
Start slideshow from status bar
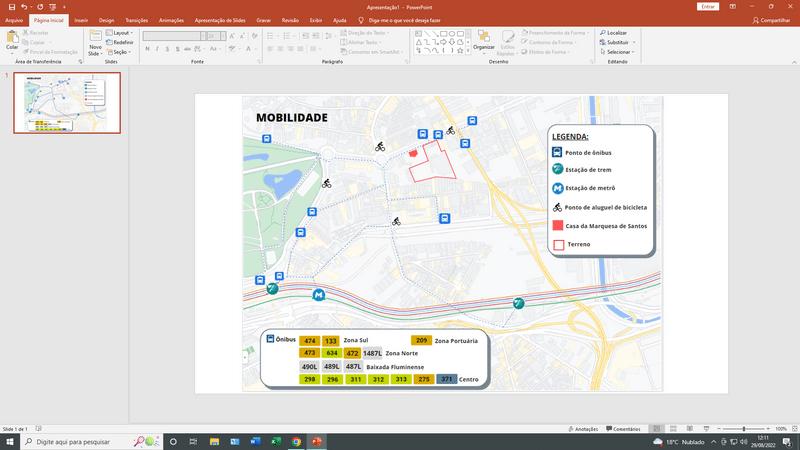[706, 429]
